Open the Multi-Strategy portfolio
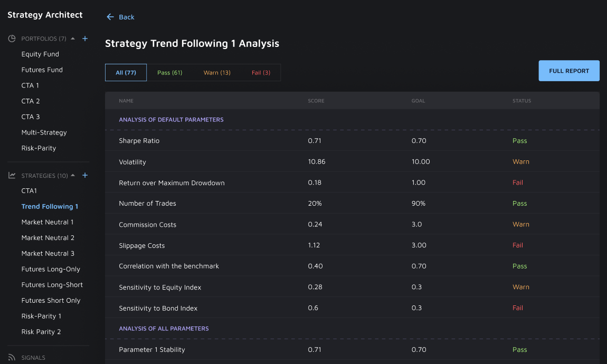The image size is (607, 364). (x=44, y=132)
